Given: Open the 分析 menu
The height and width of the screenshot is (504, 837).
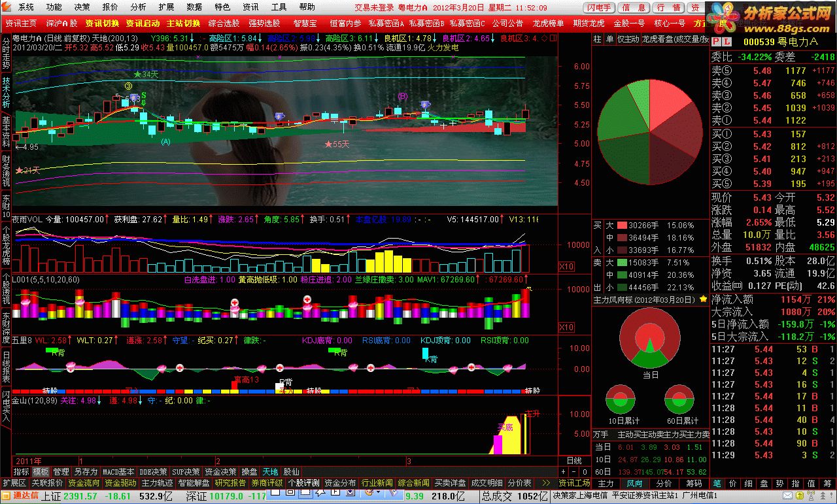Looking at the screenshot, I should click(x=138, y=7).
